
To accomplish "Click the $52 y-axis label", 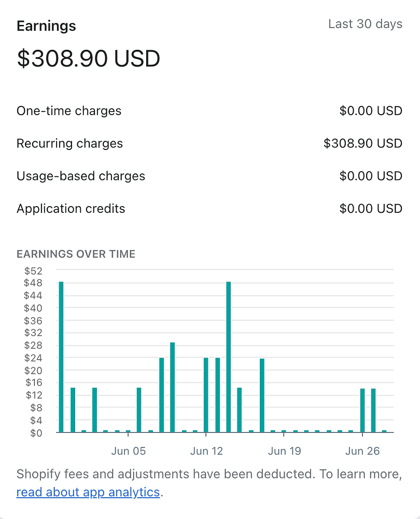I will tap(33, 271).
